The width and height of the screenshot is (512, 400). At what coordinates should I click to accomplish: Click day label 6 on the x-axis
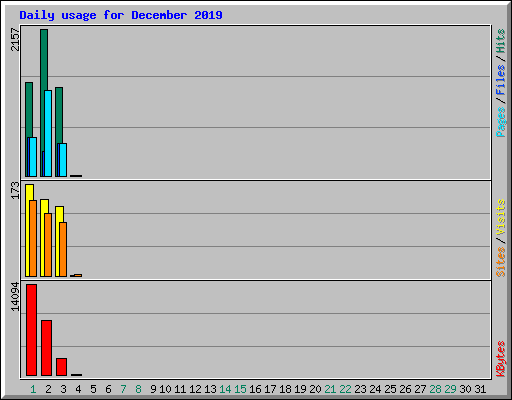click(x=108, y=389)
